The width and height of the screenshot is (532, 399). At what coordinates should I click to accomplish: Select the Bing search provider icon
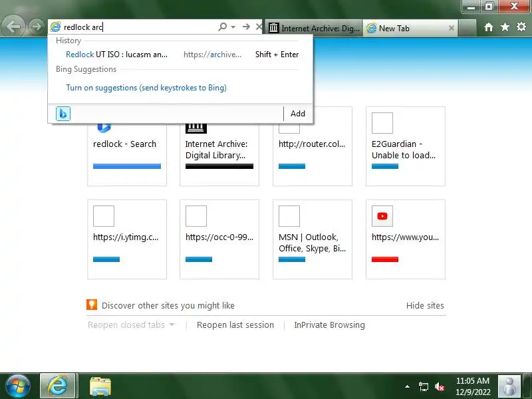(63, 114)
